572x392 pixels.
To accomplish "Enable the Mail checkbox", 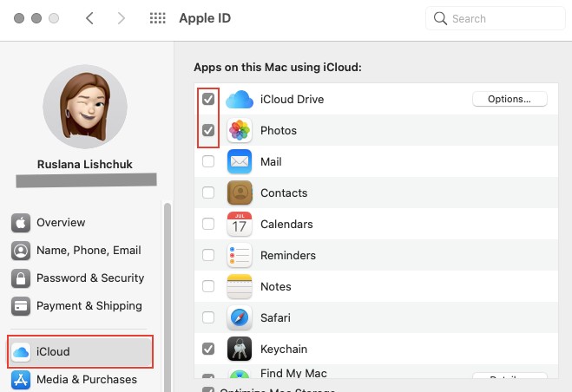I will coord(208,161).
